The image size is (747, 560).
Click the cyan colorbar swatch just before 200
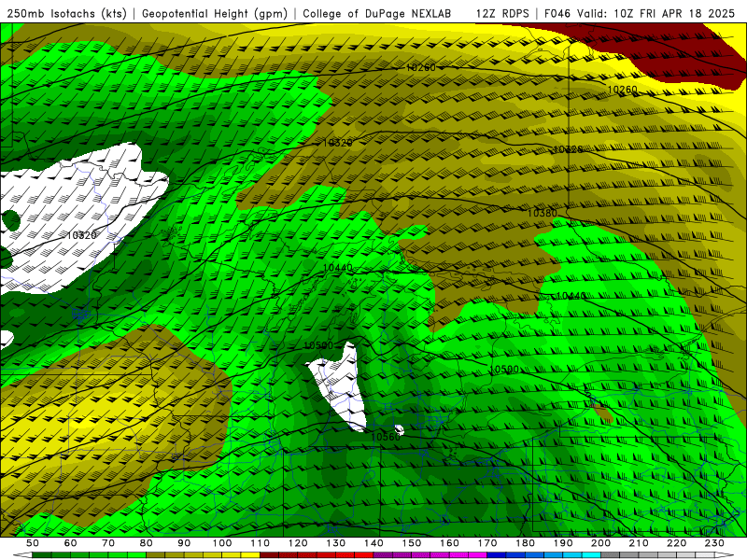click(592, 555)
